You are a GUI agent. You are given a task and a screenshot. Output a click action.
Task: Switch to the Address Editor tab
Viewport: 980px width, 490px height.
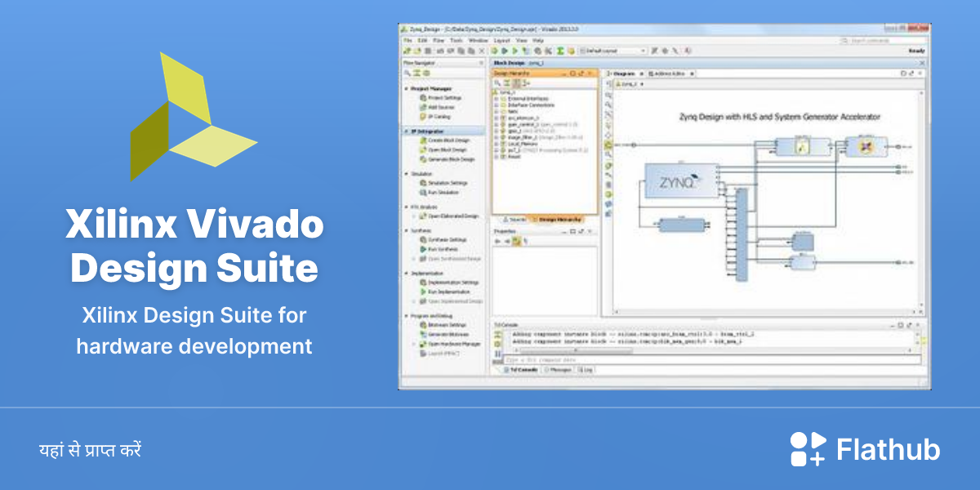[x=671, y=73]
